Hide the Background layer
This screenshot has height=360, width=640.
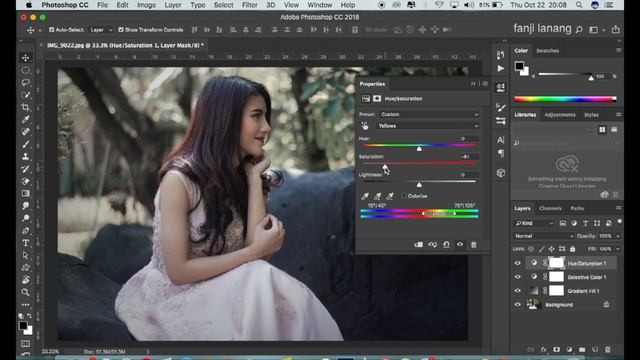click(518, 304)
